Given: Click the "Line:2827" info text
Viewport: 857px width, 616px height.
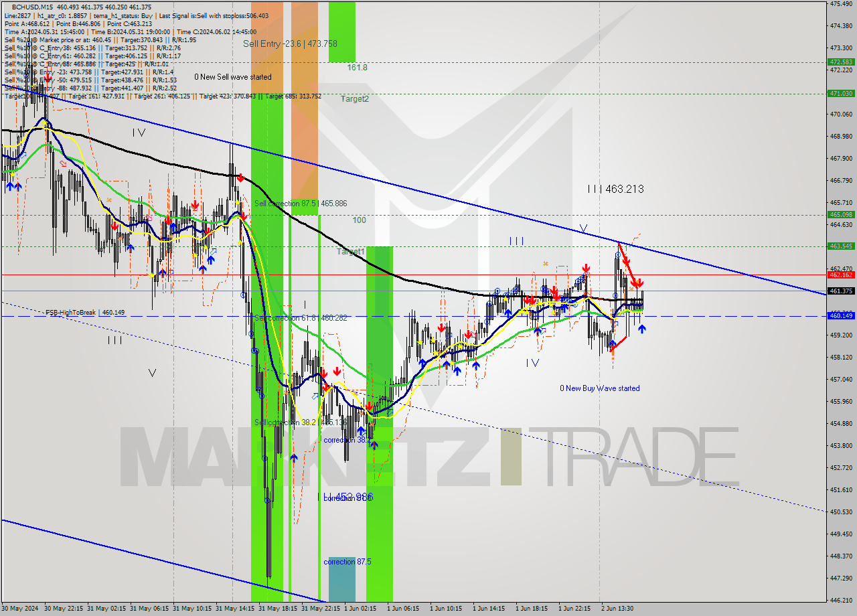Looking at the screenshot, I should coord(17,15).
